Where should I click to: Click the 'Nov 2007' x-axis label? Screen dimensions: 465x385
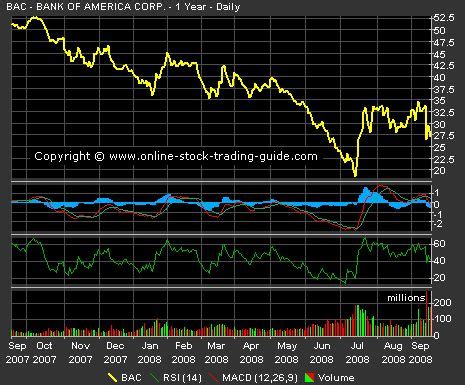coord(80,353)
